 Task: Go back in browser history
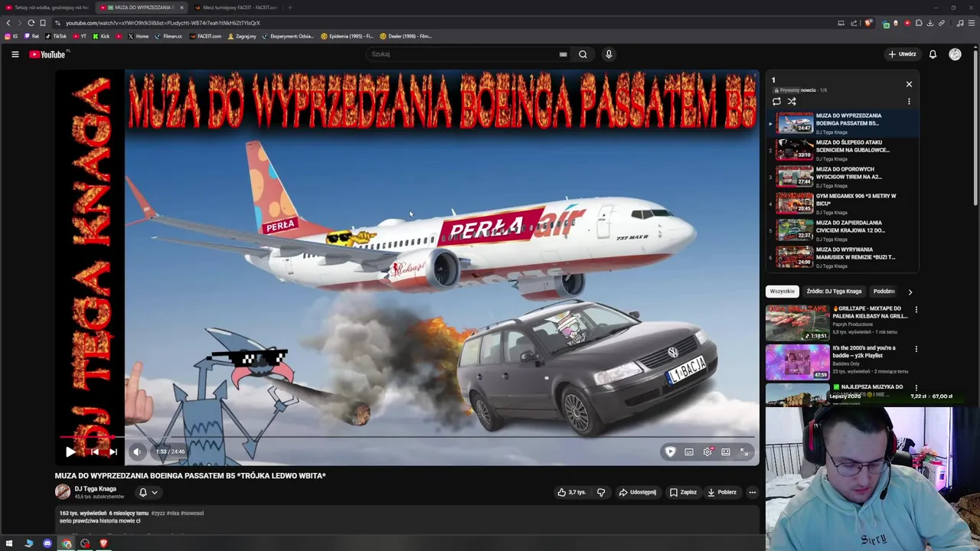[8, 23]
